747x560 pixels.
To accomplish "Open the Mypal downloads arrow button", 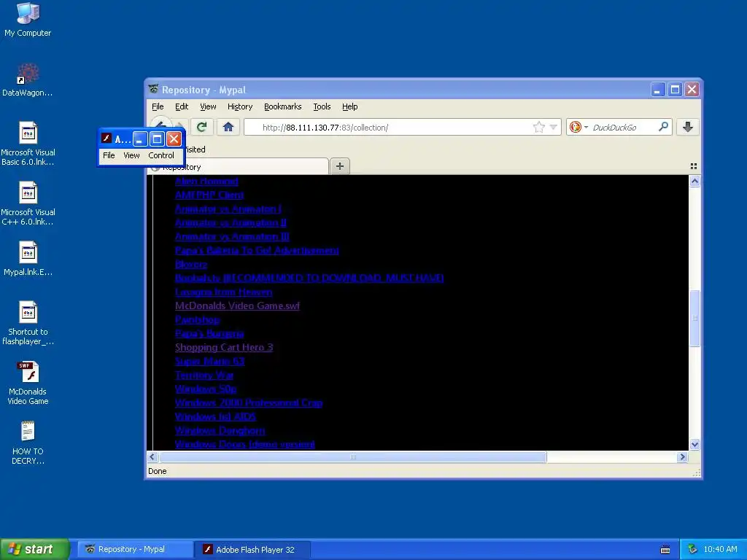I will point(687,127).
